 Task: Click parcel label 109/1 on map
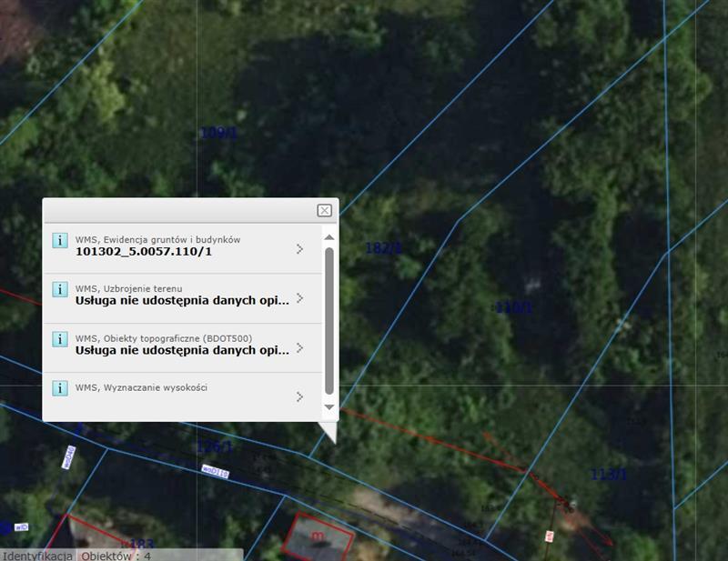218,134
